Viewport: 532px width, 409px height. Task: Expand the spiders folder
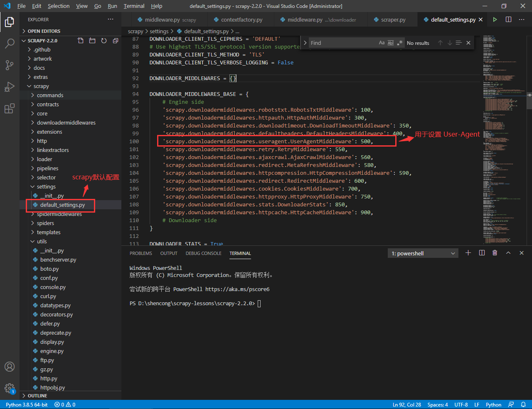pyautogui.click(x=70, y=223)
